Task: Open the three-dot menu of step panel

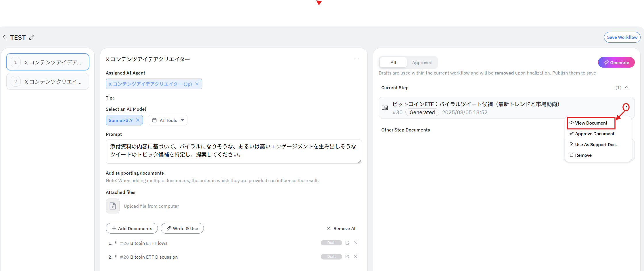Action: click(356, 59)
